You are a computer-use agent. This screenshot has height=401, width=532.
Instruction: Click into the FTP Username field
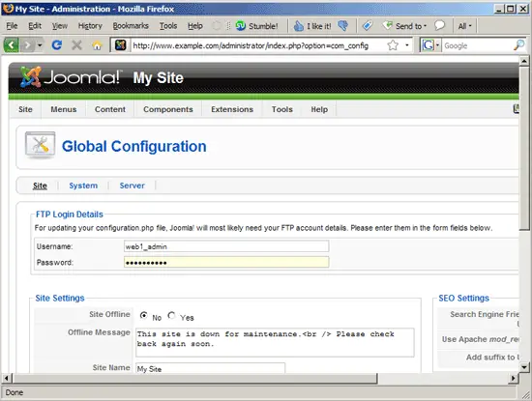click(x=226, y=246)
